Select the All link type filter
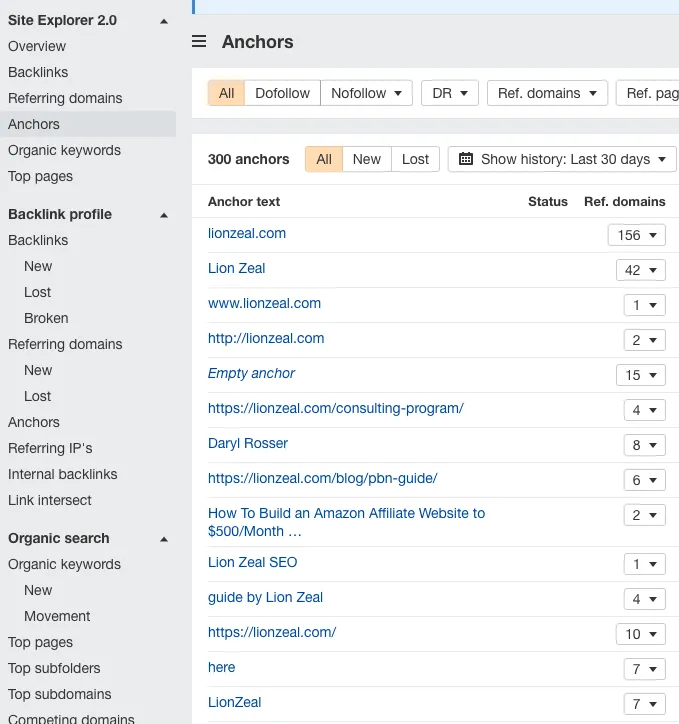679x724 pixels. (x=226, y=93)
